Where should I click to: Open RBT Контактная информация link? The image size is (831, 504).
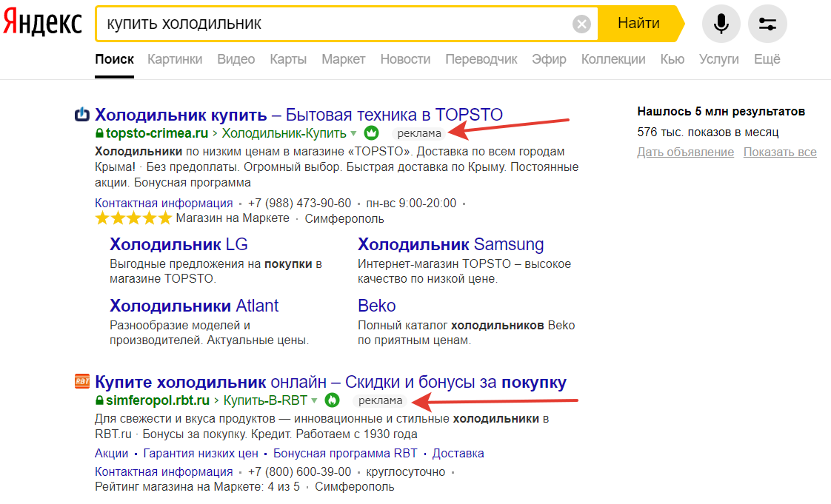(164, 471)
